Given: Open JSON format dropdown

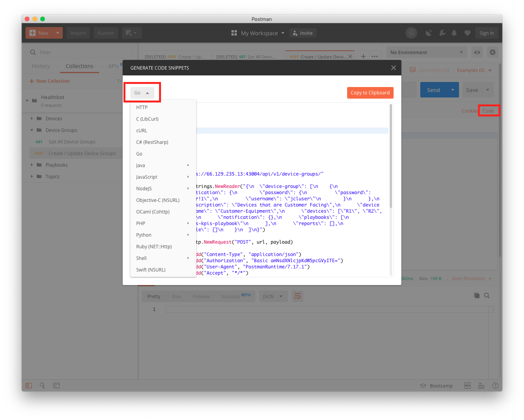Looking at the screenshot, I should [x=273, y=297].
